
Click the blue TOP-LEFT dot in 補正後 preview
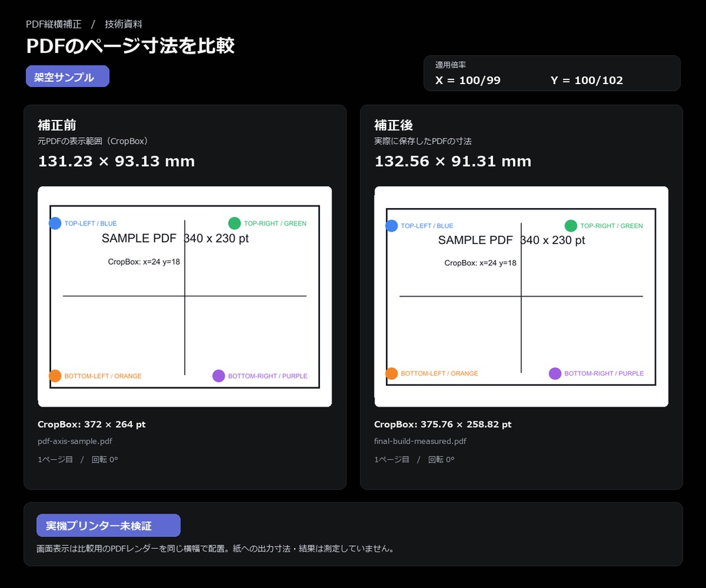click(x=392, y=225)
